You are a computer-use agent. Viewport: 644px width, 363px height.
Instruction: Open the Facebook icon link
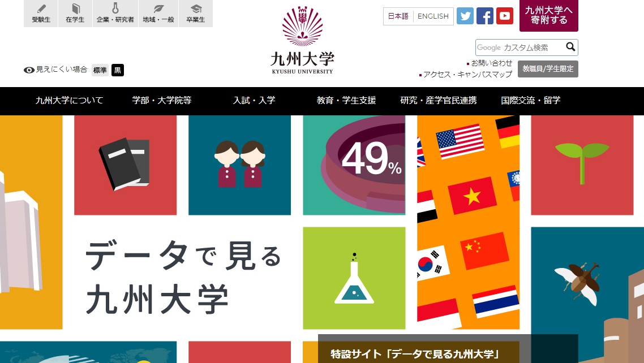click(x=485, y=16)
